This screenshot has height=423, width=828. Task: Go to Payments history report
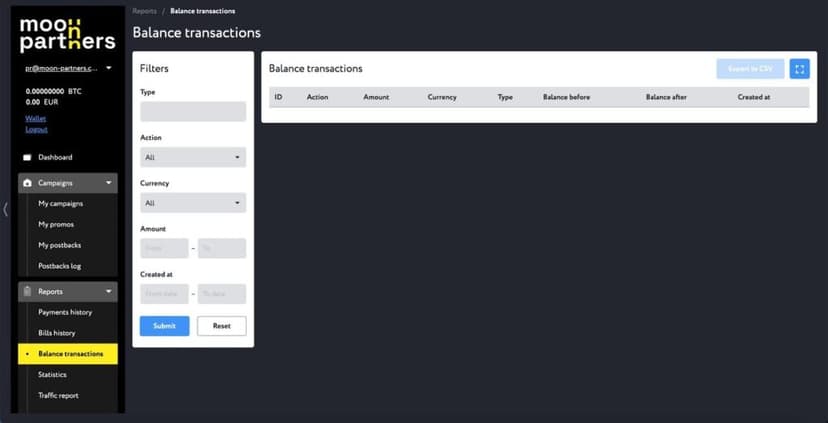[65, 312]
